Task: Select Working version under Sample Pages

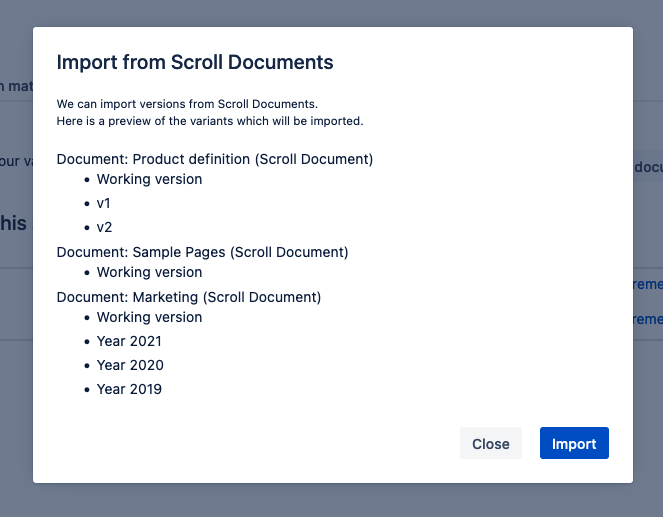Action: pos(149,272)
